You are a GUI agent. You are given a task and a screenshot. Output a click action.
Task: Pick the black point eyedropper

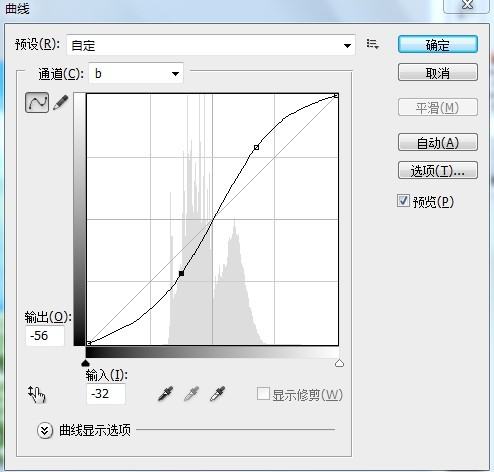[x=165, y=394]
